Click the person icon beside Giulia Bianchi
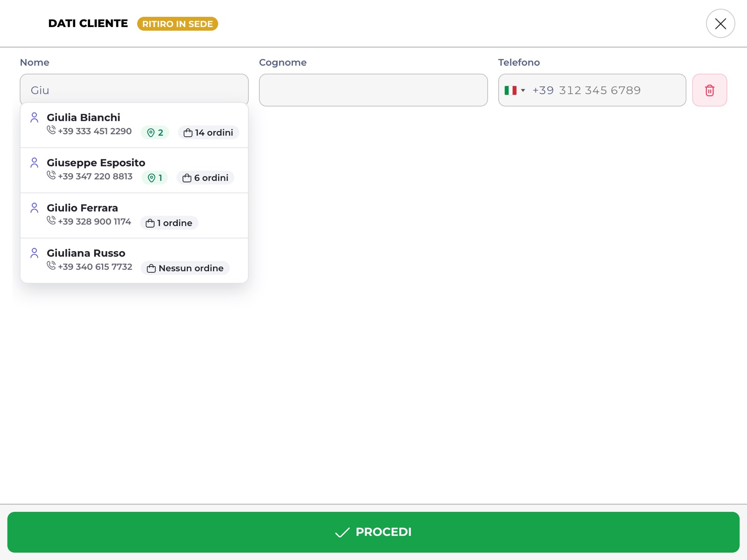 tap(34, 118)
